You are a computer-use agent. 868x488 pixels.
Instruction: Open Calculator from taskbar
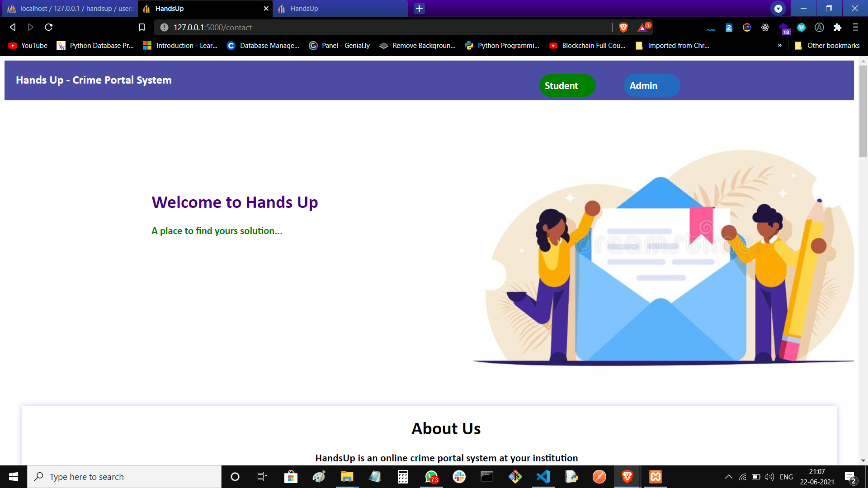(403, 477)
